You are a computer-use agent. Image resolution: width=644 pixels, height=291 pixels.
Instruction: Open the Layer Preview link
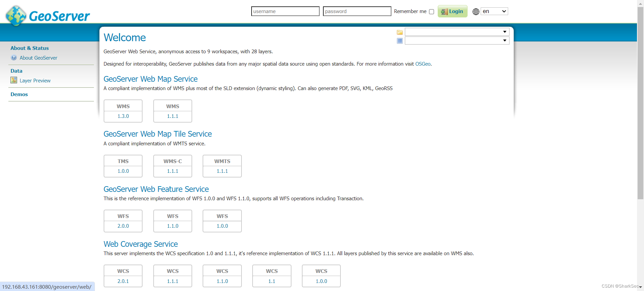click(x=35, y=81)
